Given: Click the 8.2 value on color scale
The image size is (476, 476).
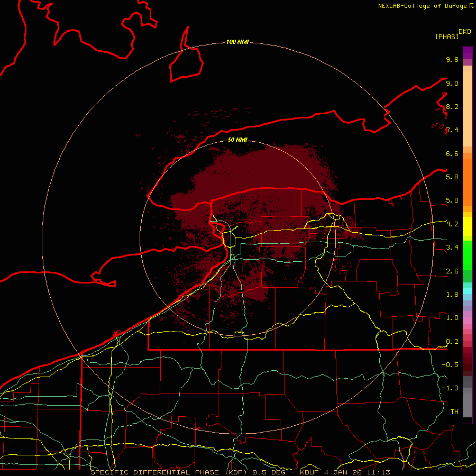Looking at the screenshot, I should [x=452, y=106].
